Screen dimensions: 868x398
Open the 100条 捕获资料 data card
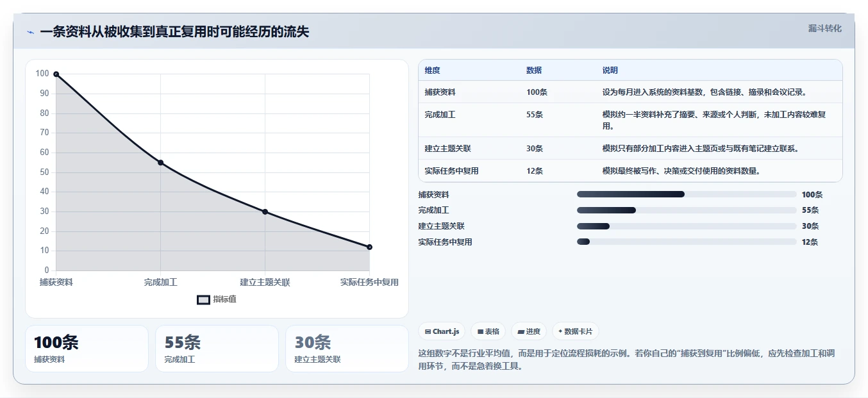pyautogui.click(x=87, y=349)
